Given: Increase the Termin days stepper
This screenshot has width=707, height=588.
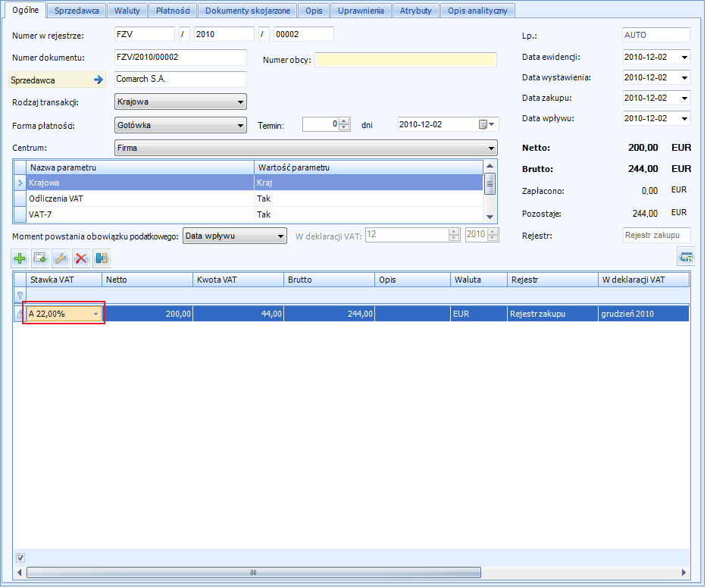Looking at the screenshot, I should tap(345, 120).
